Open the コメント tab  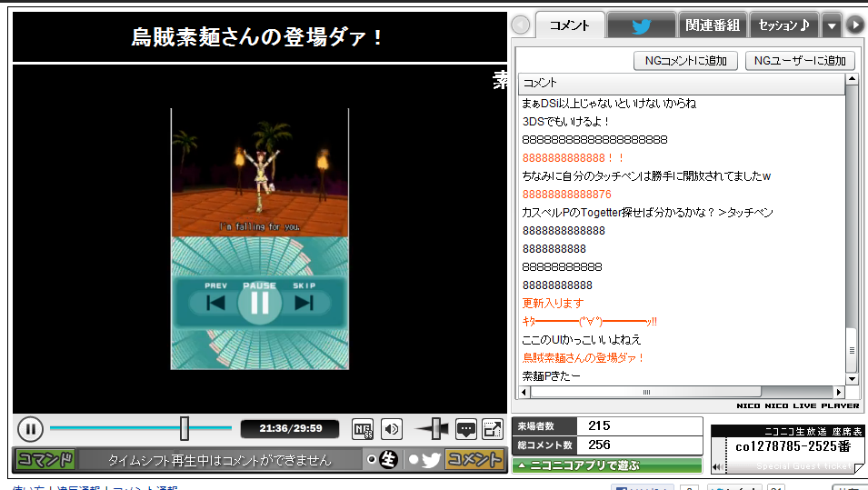[x=570, y=25]
